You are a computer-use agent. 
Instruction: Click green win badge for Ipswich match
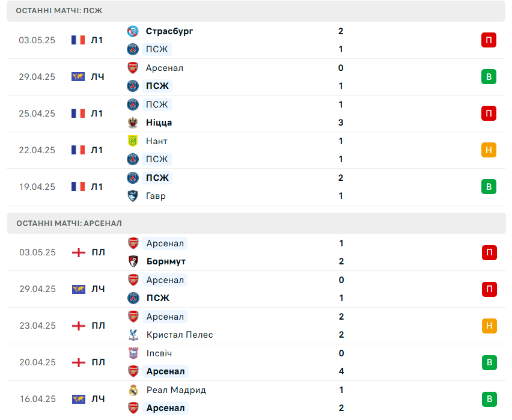click(x=489, y=362)
